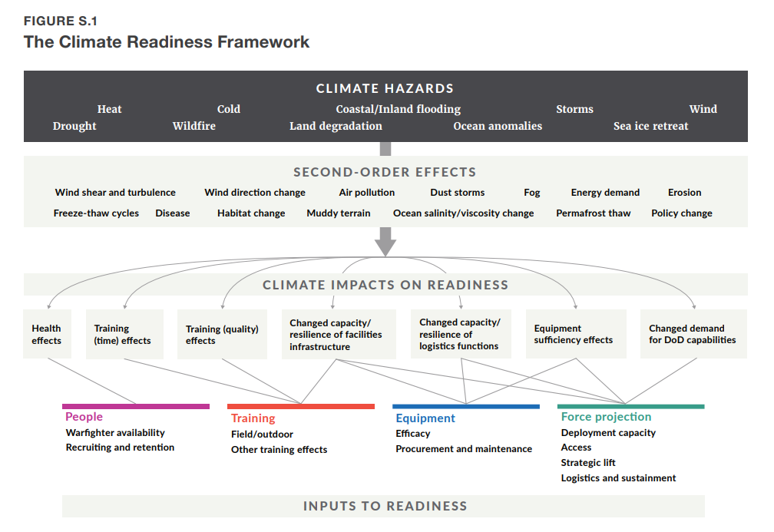Click 'Access' under Force projection

(576, 448)
